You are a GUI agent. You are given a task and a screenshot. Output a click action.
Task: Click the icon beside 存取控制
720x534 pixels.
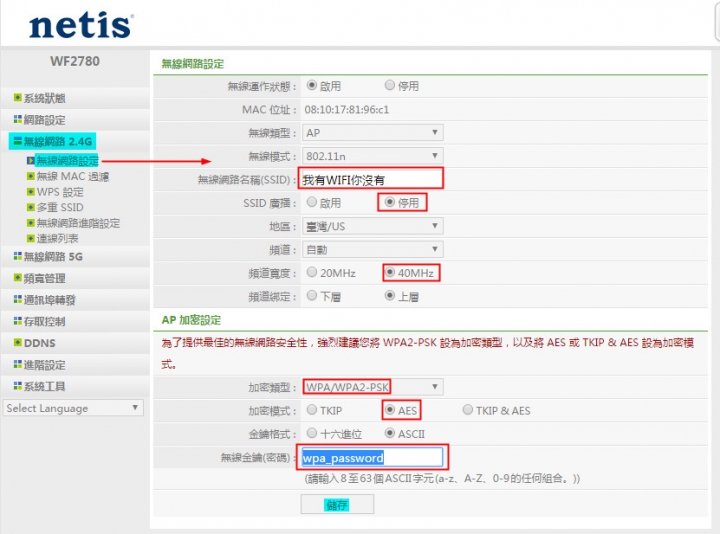[x=17, y=320]
